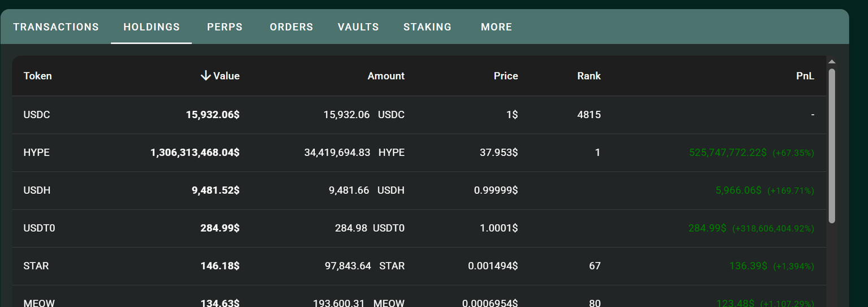This screenshot has width=868, height=307.
Task: Sort holdings by Price column header
Action: click(x=505, y=76)
